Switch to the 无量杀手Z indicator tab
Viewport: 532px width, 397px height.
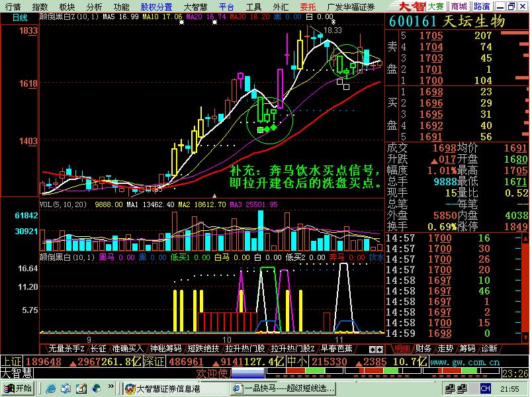(64, 349)
